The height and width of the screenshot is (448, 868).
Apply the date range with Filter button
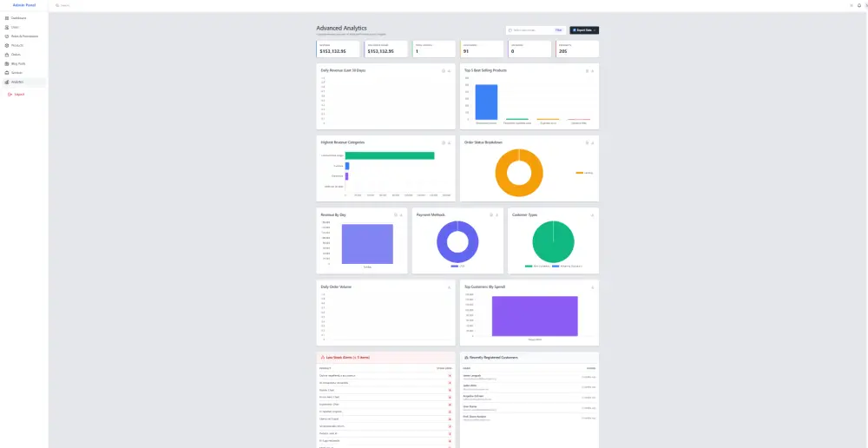[558, 30]
